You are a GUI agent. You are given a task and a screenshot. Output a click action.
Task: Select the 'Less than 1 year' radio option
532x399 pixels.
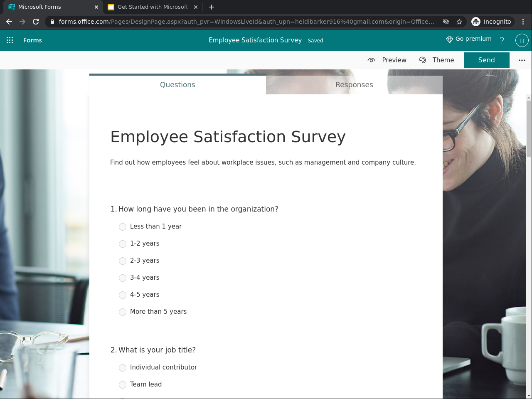(123, 227)
